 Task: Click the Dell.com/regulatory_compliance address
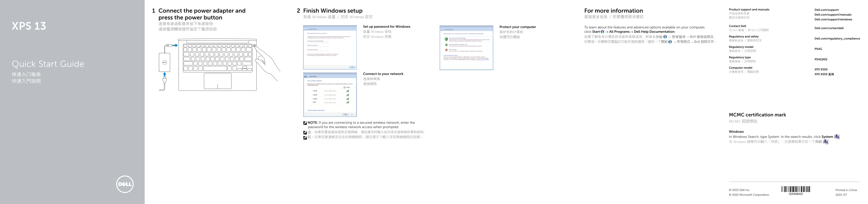pos(837,39)
